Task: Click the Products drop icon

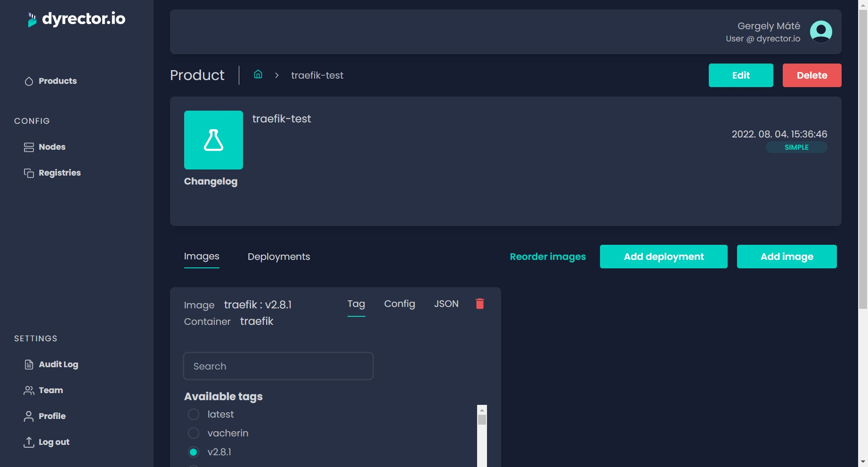Action: pyautogui.click(x=29, y=81)
